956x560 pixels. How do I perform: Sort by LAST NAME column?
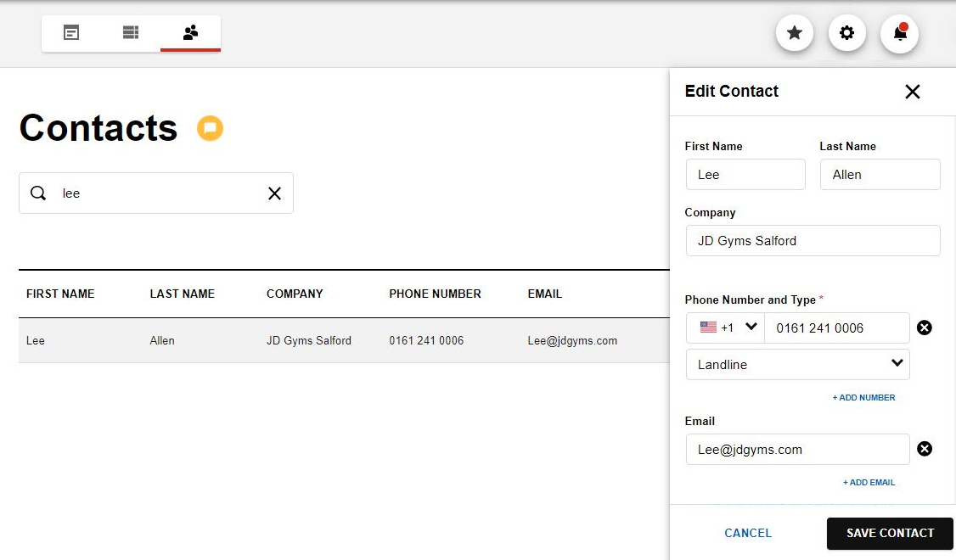pos(183,294)
